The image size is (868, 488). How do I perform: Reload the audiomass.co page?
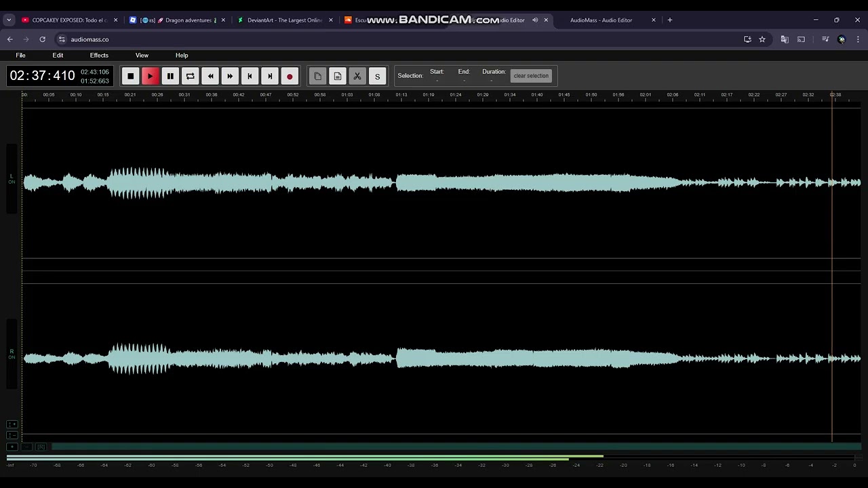[42, 39]
